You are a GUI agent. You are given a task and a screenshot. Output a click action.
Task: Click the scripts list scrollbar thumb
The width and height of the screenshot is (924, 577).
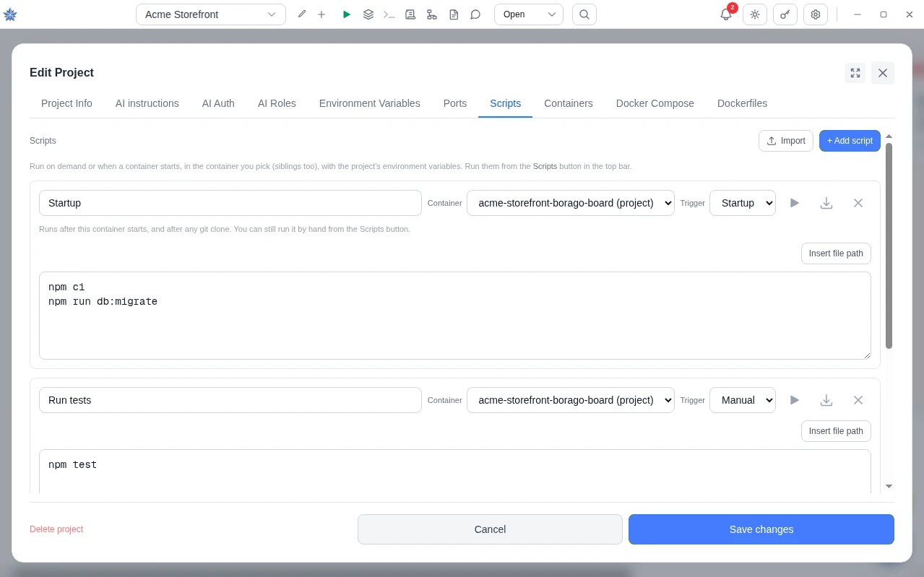pyautogui.click(x=889, y=246)
